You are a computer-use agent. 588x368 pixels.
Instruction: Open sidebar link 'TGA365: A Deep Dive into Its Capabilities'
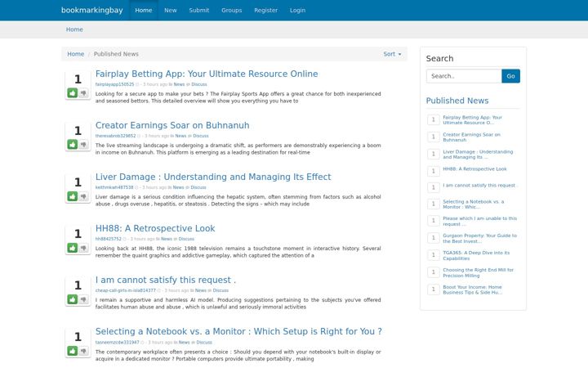point(476,255)
